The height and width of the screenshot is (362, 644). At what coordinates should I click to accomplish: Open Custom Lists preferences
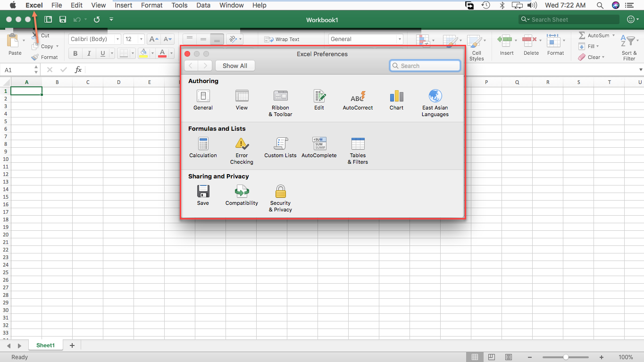[280, 148]
